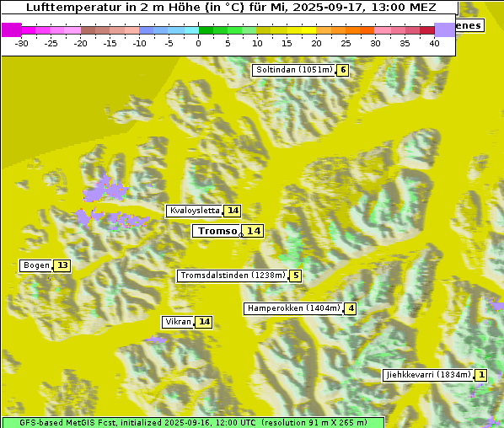This screenshot has width=504, height=428.
Task: Click the Soltindan (1051m) peak label
Action: 294,70
